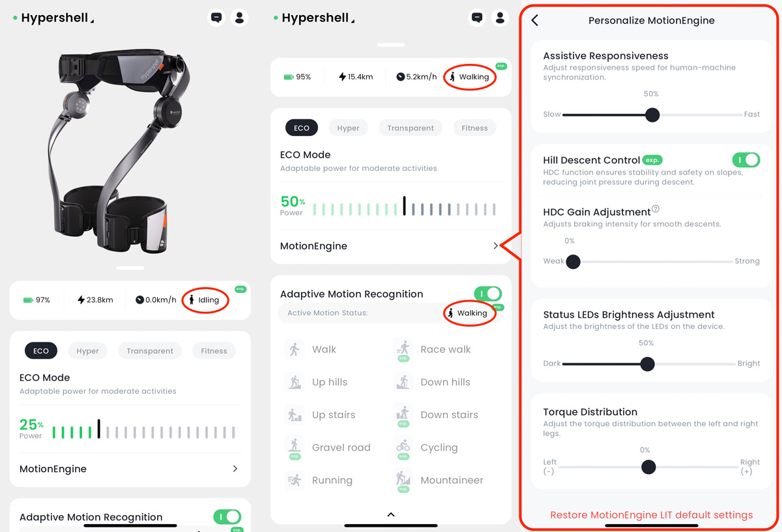Viewport: 782px width, 532px height.
Task: Open MotionEngine chevron in left screen
Action: (235, 469)
